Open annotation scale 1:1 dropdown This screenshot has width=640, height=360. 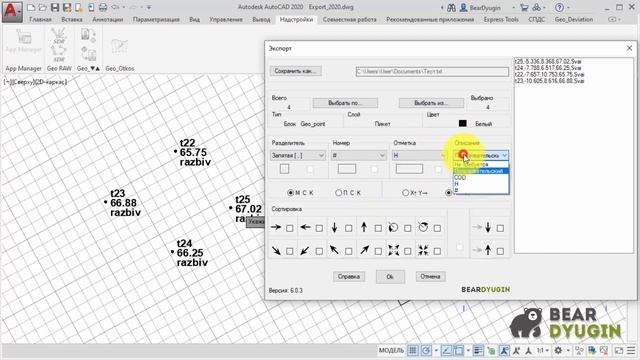[542, 350]
